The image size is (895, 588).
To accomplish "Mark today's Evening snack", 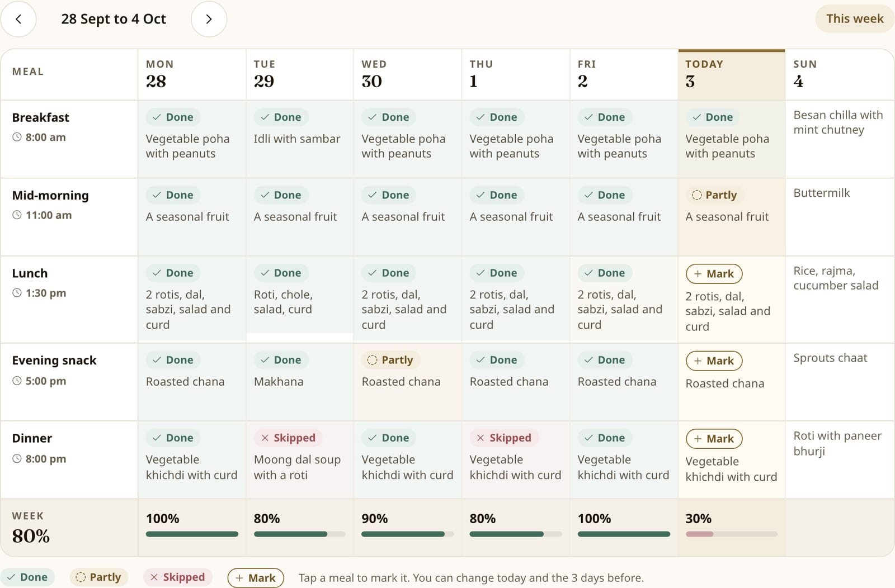I will [x=714, y=361].
